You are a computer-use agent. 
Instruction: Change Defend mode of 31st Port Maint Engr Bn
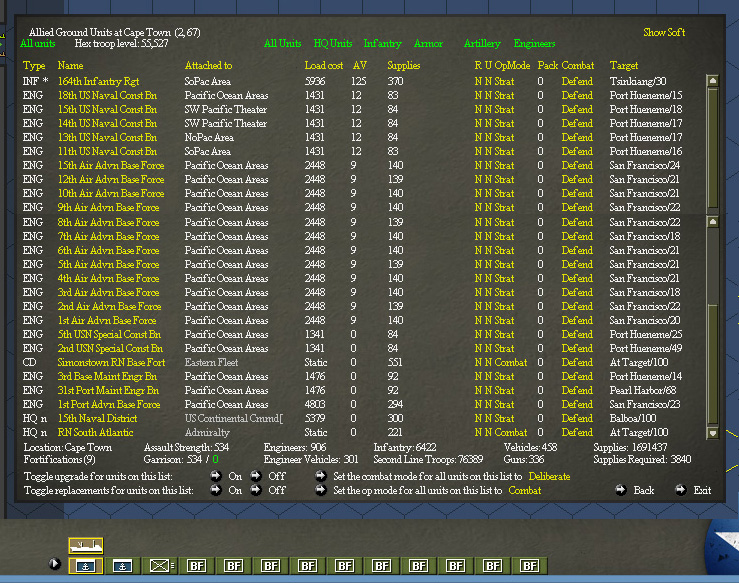[577, 391]
